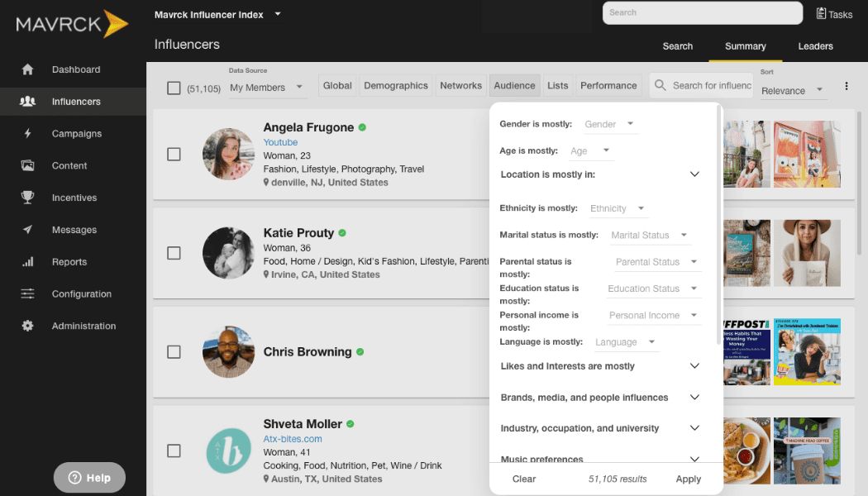Click Clear in the audience filter panel
The image size is (868, 496).
click(x=523, y=479)
